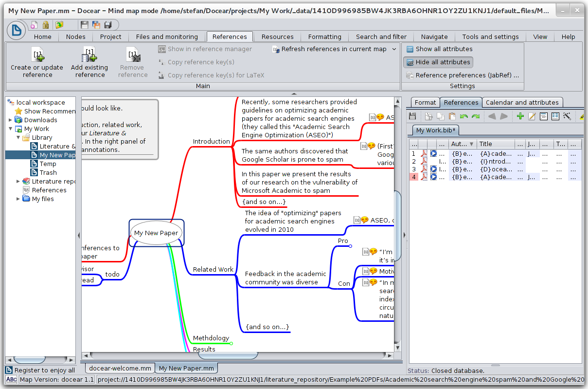
Task: Click the grey floppy disk save icon beside the folder icon
Action: 85,25
